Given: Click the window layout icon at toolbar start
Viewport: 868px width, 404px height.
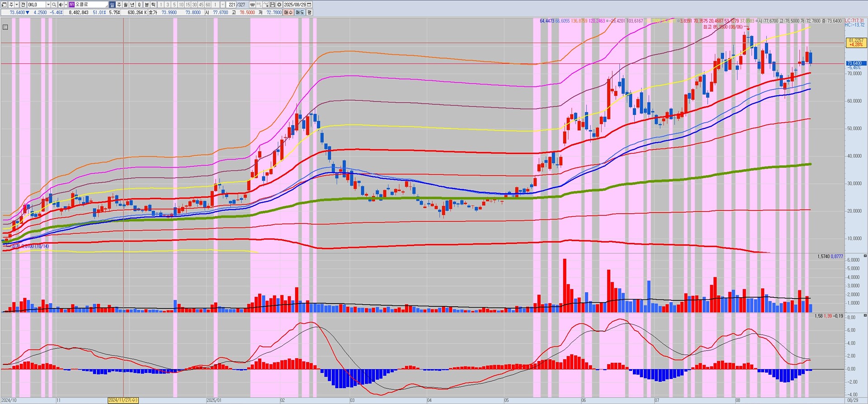Looking at the screenshot, I should click(x=4, y=5).
